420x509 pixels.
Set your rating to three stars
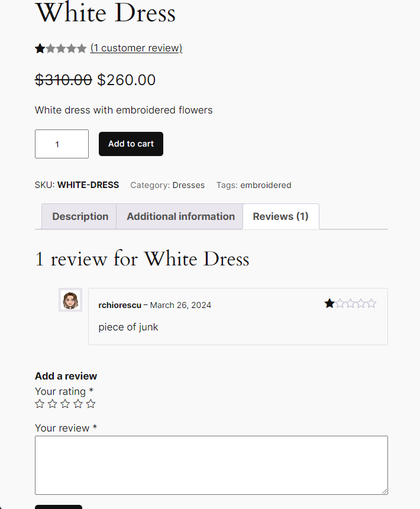pyautogui.click(x=65, y=404)
